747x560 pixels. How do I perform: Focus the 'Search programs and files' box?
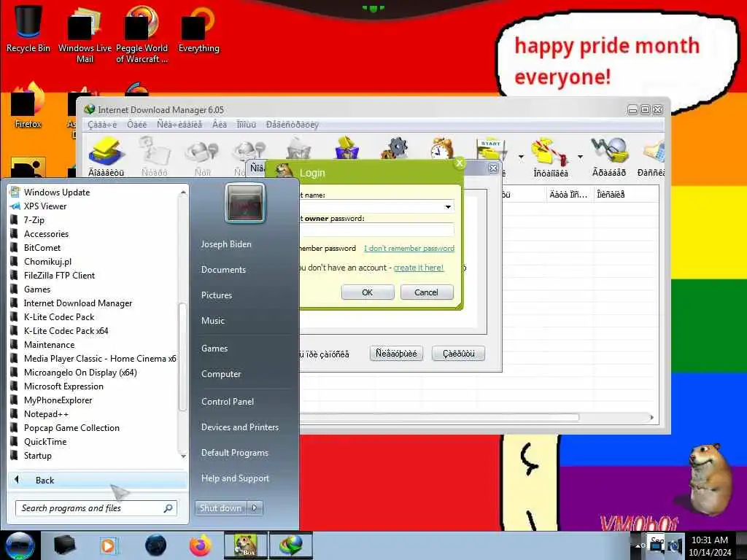(x=96, y=508)
